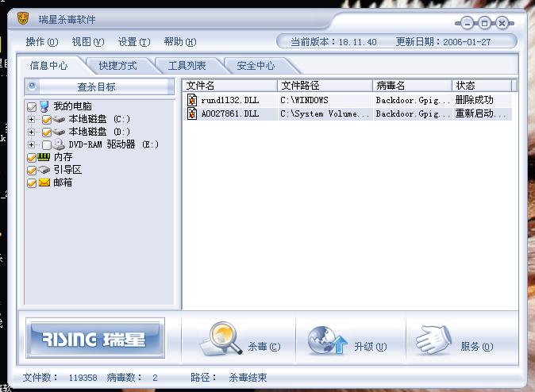Click the memory chip icon beside 内存
The height and width of the screenshot is (392, 535).
point(44,156)
